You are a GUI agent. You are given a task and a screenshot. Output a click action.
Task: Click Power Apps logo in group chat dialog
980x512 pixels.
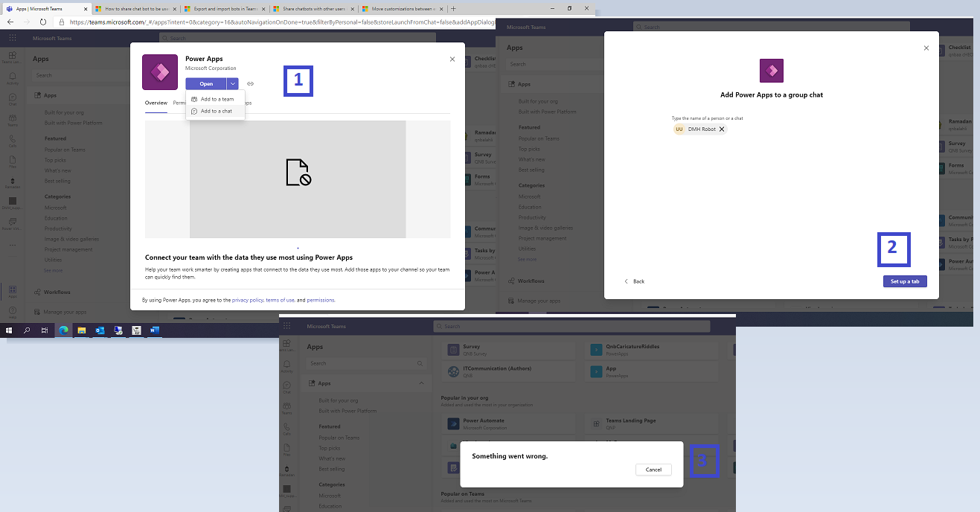[772, 71]
